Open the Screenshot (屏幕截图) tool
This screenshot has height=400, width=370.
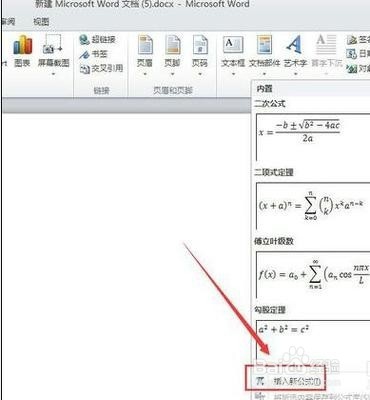tap(53, 50)
